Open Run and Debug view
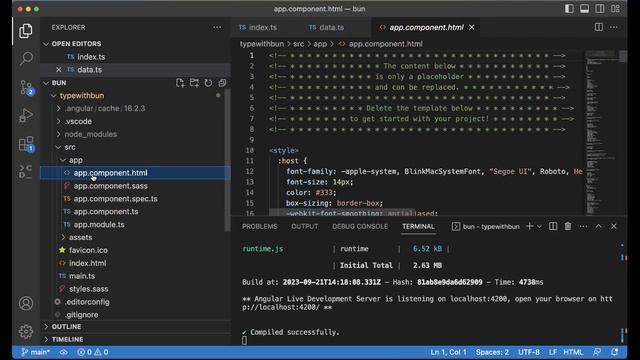 coord(26,116)
